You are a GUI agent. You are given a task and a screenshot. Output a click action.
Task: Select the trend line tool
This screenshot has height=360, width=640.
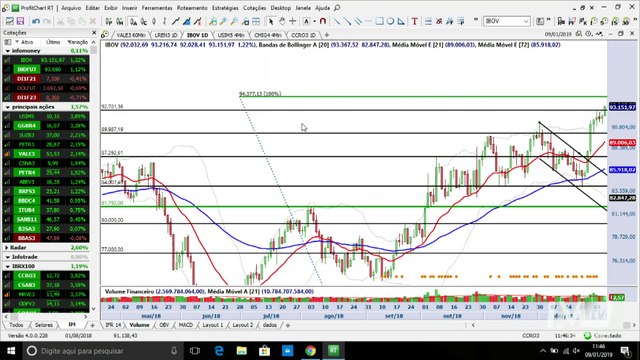336,21
